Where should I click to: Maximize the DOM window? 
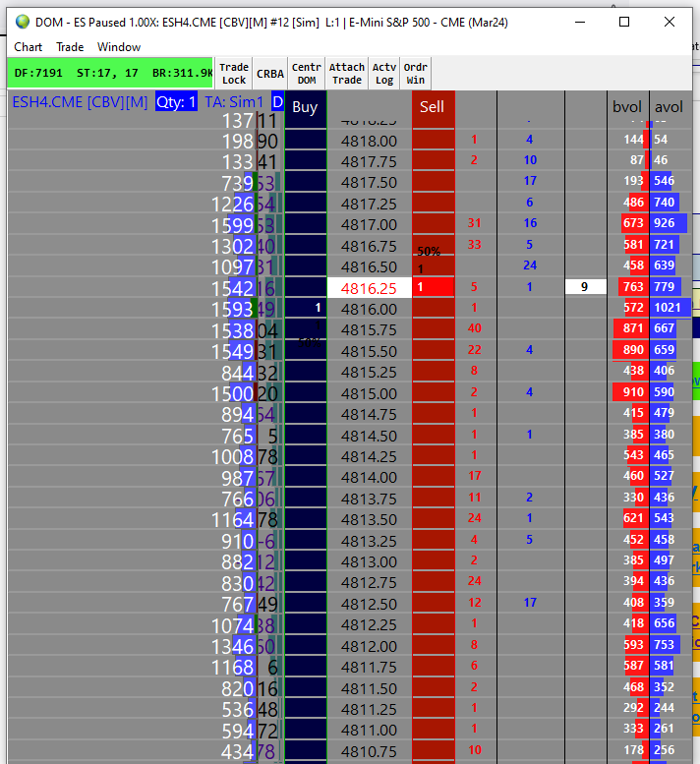(624, 22)
